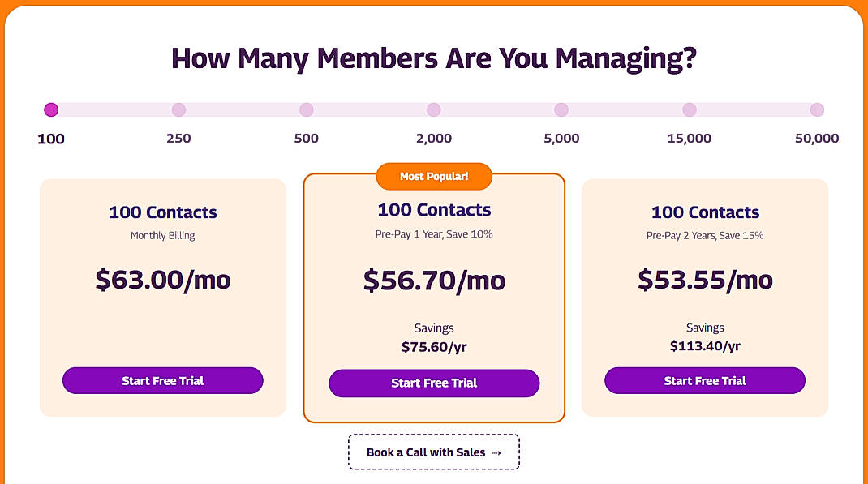Viewport: 868px width, 484px height.
Task: Select the 500 members slider marker
Action: [x=306, y=109]
